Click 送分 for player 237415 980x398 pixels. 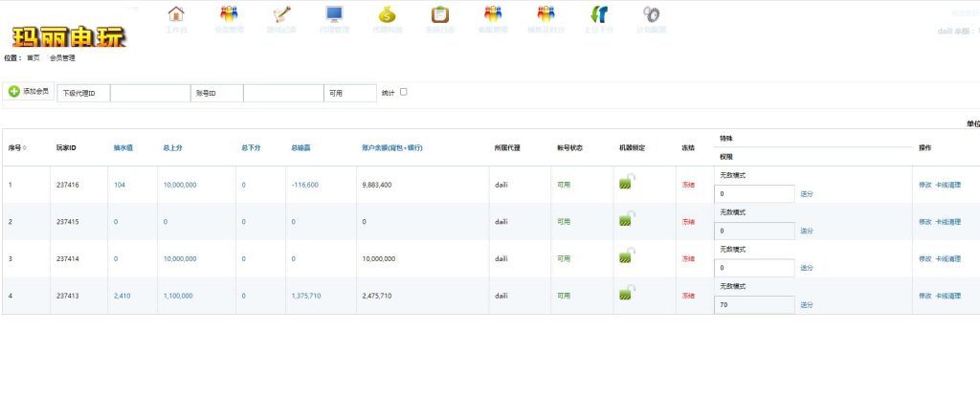click(807, 232)
